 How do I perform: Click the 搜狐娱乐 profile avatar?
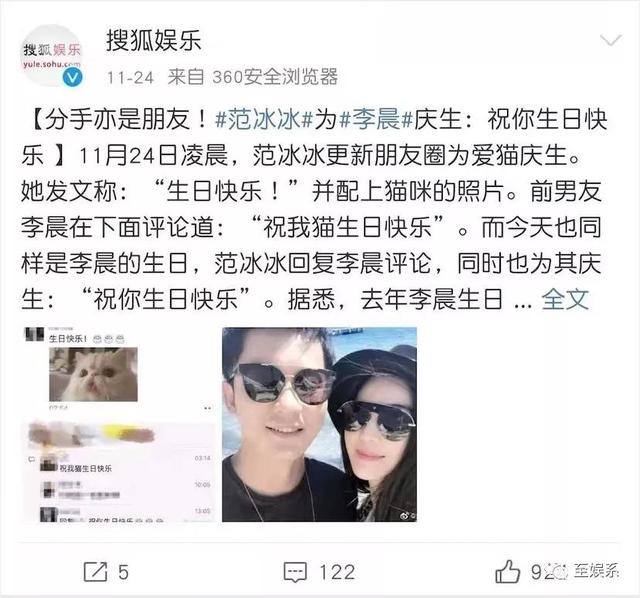51,55
